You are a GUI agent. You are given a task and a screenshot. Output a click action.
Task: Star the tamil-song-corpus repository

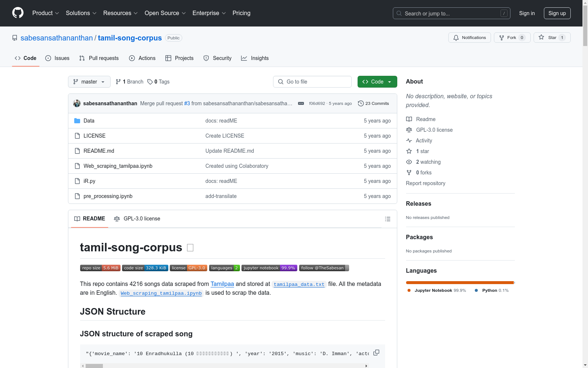pyautogui.click(x=552, y=38)
